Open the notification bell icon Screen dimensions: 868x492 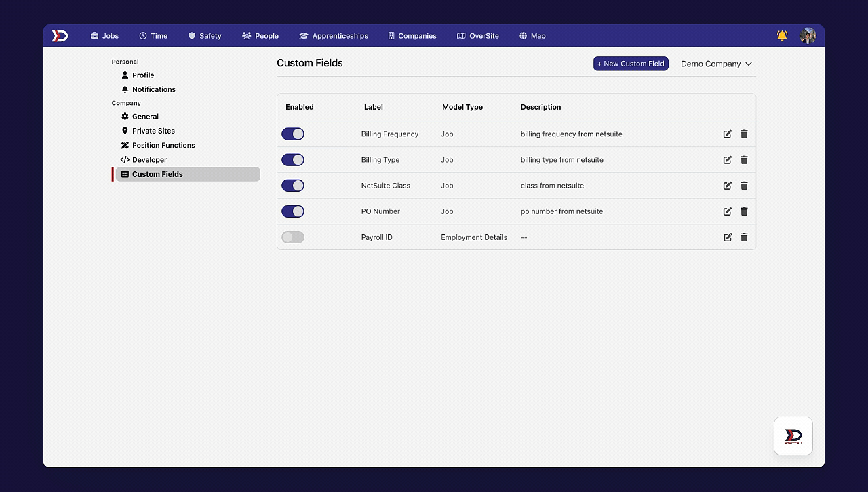782,36
